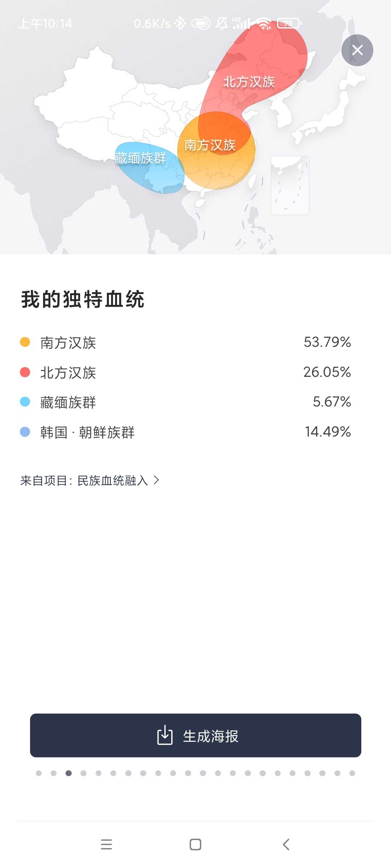
Task: Select the light blue 藏缅族群 legend dot
Action: point(25,402)
